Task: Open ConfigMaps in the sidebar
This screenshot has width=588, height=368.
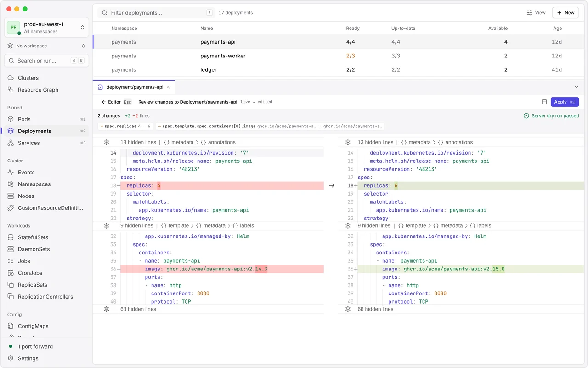Action: click(x=46, y=326)
